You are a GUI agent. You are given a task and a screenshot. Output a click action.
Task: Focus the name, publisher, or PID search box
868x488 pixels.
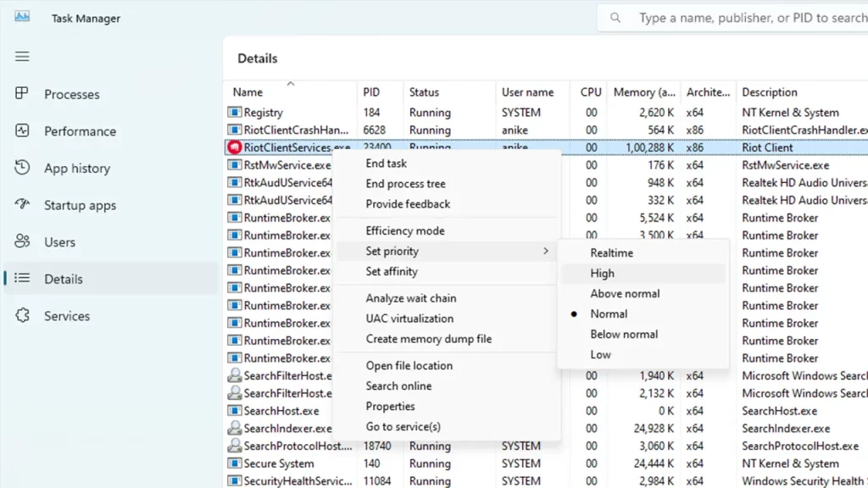tap(732, 18)
